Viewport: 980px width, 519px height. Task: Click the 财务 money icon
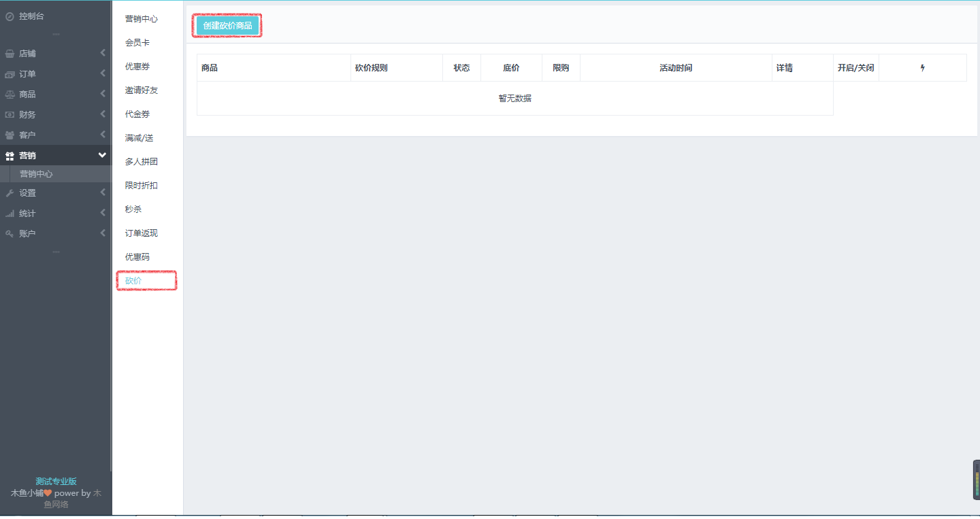tap(10, 115)
